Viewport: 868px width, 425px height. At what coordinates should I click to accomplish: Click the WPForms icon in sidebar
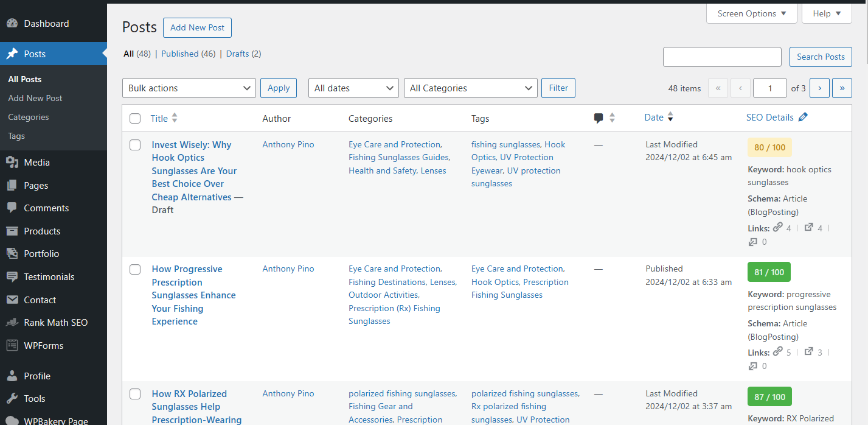(x=12, y=346)
